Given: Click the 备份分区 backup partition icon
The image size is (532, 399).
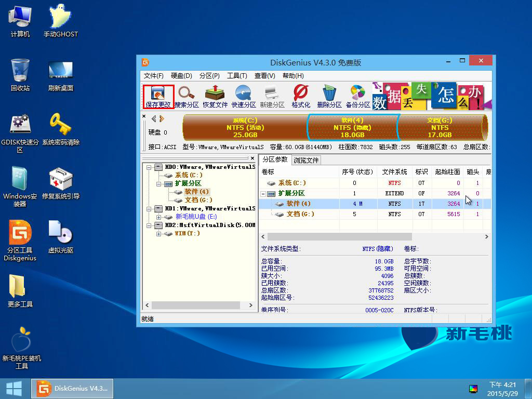Looking at the screenshot, I should [x=358, y=97].
